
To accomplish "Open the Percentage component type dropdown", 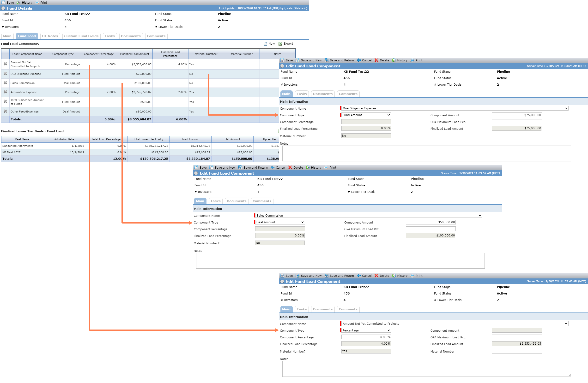I will click(366, 330).
